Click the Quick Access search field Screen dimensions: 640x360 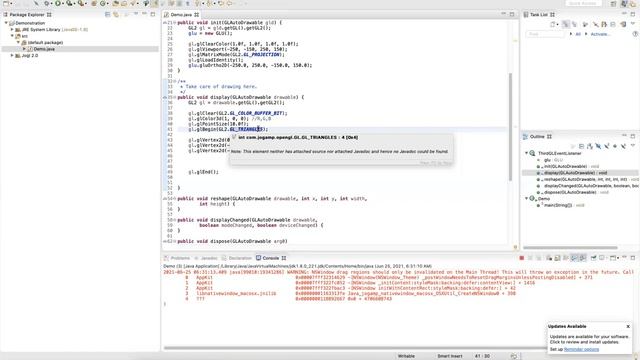pyautogui.click(x=583, y=3)
